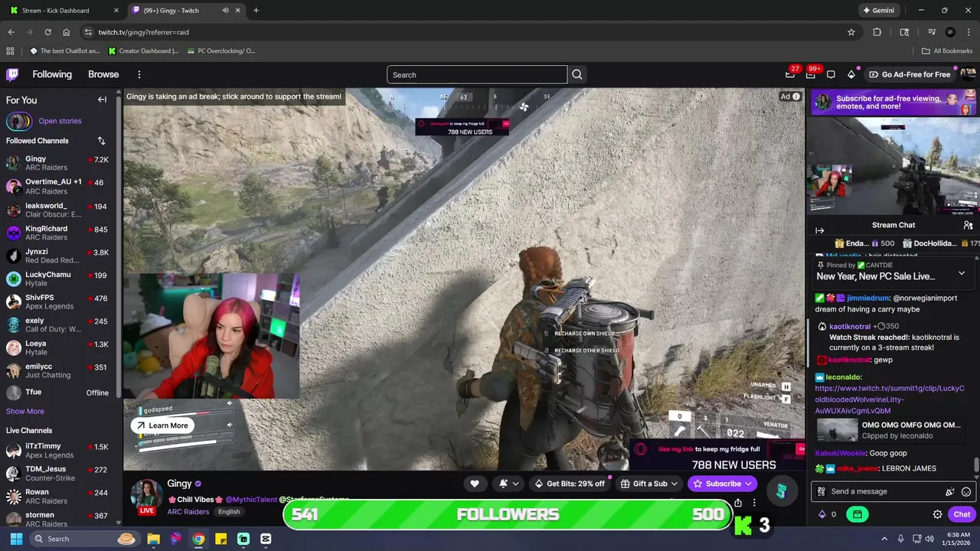Expand the pinned New Year PC Sale message

pyautogui.click(x=962, y=273)
